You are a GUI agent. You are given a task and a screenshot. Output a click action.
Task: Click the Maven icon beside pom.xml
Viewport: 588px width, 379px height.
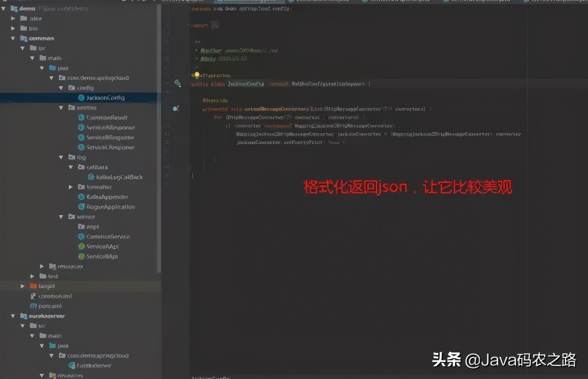[33, 306]
